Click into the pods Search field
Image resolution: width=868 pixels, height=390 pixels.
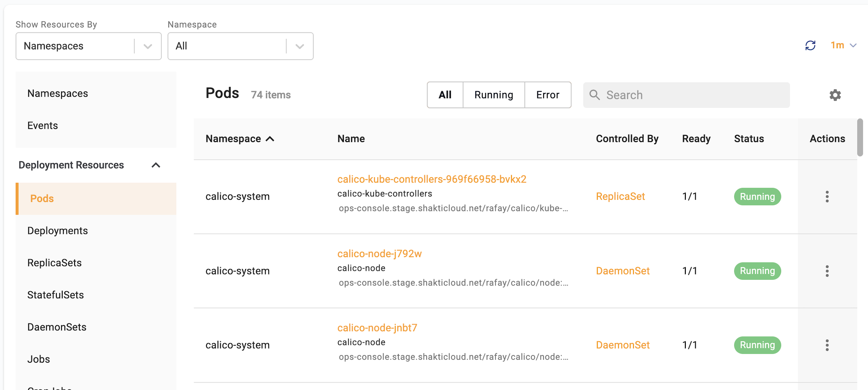point(693,95)
